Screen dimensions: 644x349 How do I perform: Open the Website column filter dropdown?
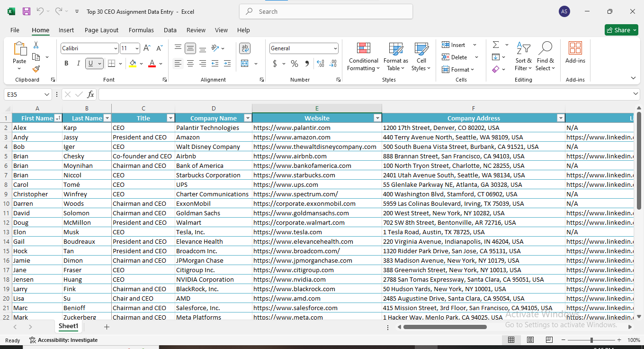pyautogui.click(x=377, y=118)
